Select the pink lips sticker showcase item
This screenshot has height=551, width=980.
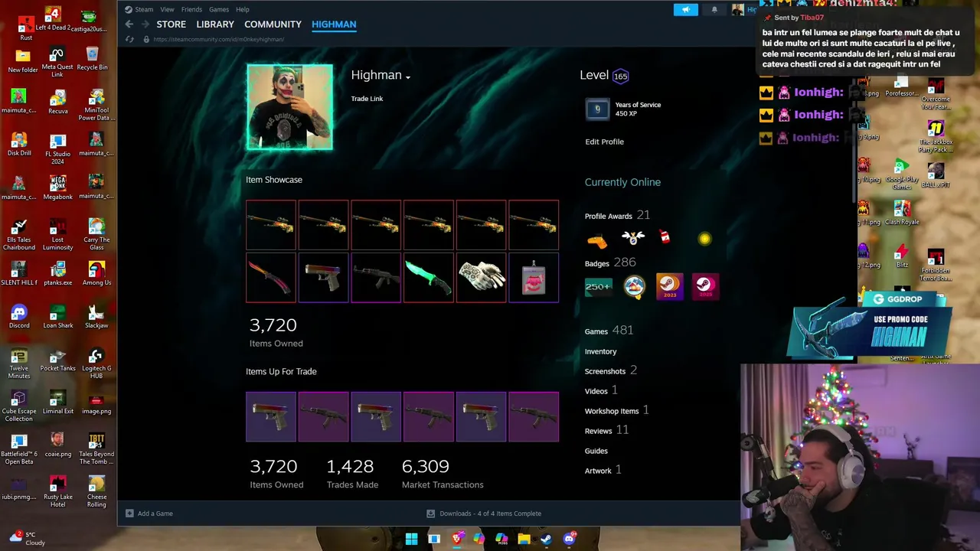534,277
